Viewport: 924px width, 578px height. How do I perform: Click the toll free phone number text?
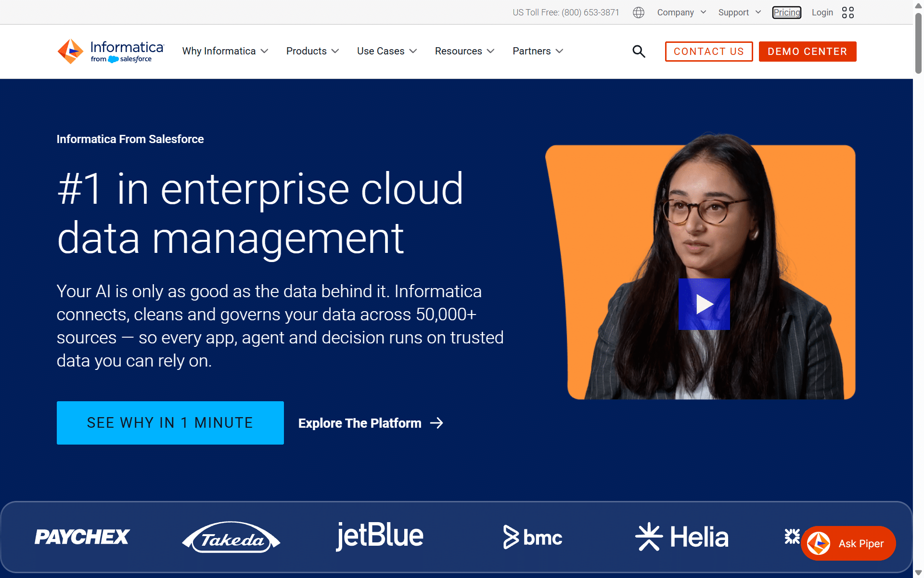[566, 13]
